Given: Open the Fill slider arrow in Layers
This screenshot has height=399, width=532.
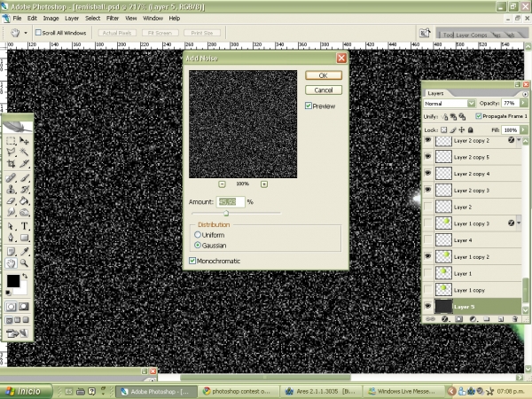Looking at the screenshot, I should click(523, 129).
